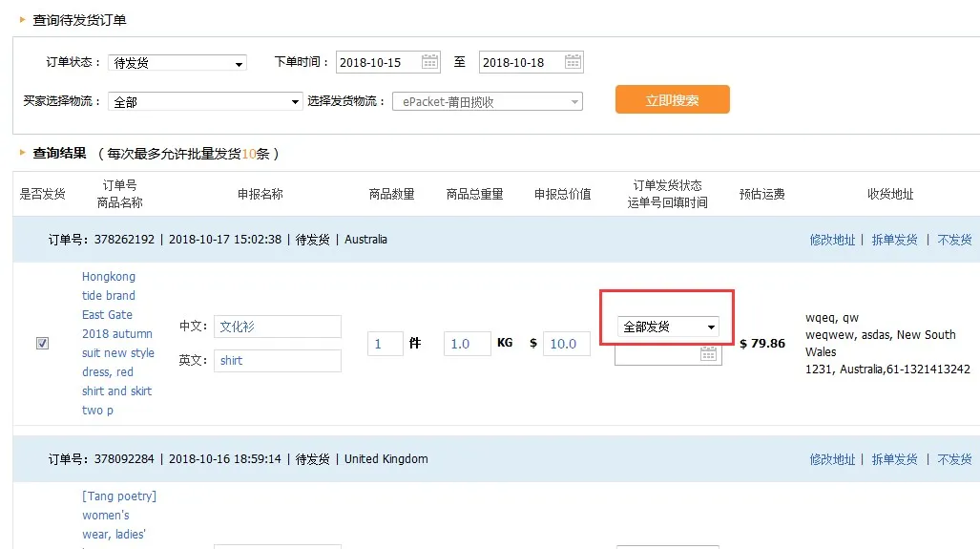The height and width of the screenshot is (549, 980).
Task: Click end date field 2018-10-18
Action: coord(532,62)
